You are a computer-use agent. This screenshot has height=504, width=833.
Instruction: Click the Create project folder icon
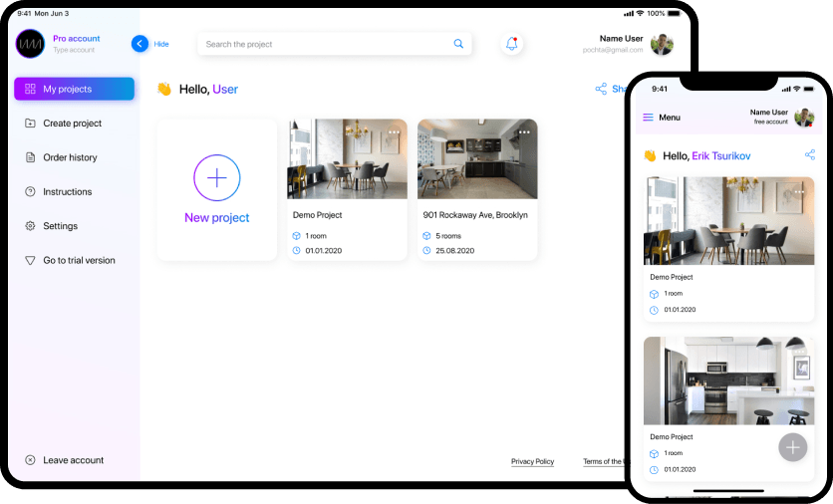[30, 124]
